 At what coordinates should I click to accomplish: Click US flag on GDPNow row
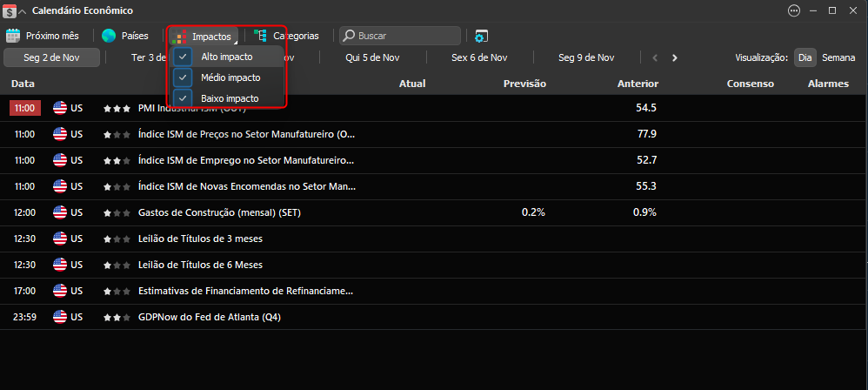60,317
